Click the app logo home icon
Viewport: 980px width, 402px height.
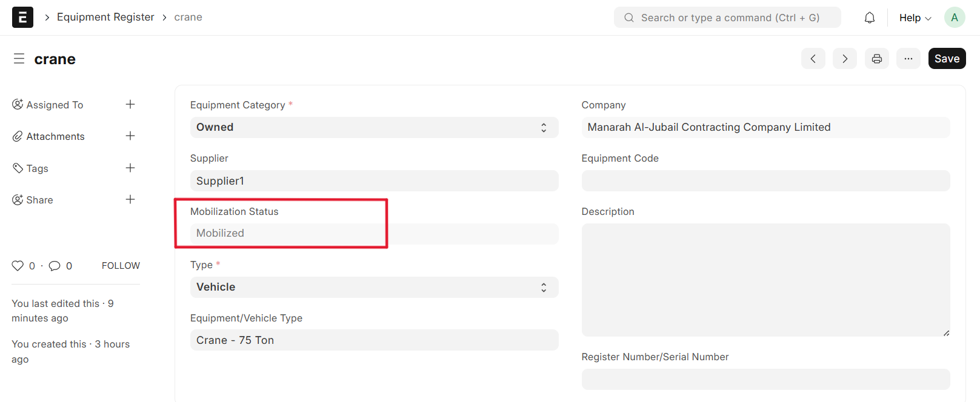(22, 18)
